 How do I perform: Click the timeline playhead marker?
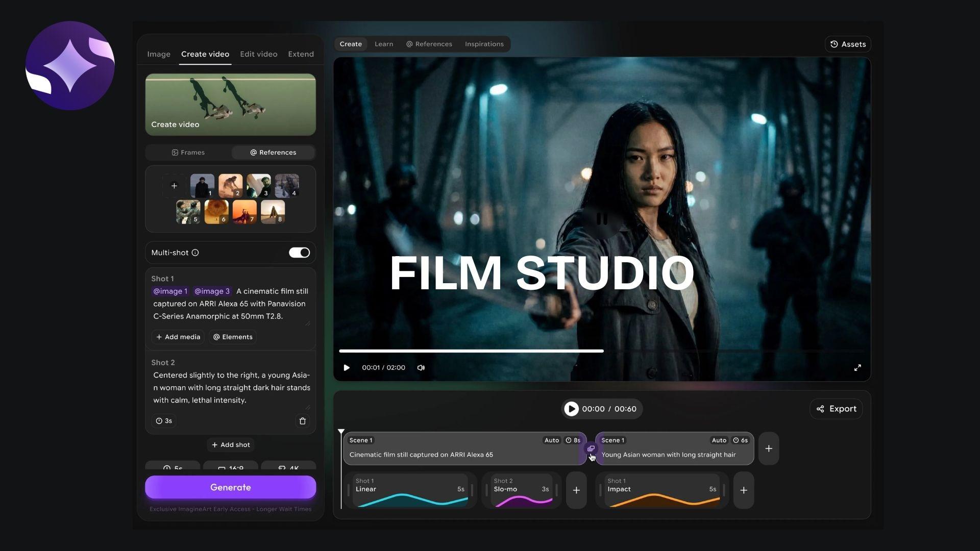click(341, 432)
